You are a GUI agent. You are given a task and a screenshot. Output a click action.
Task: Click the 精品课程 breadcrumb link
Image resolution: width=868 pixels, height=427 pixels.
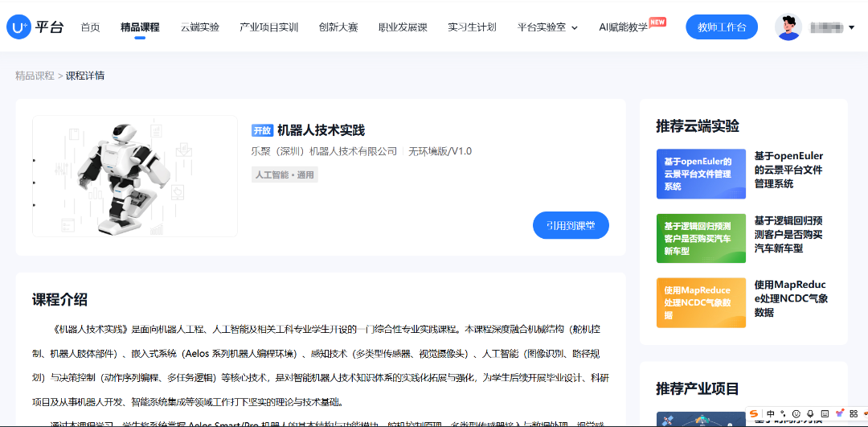(35, 76)
